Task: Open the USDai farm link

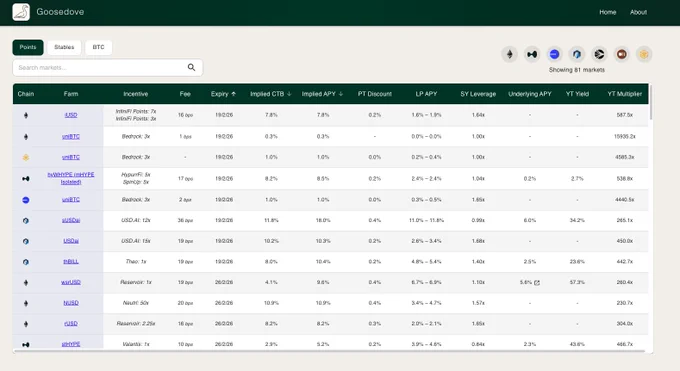Action: tap(71, 241)
